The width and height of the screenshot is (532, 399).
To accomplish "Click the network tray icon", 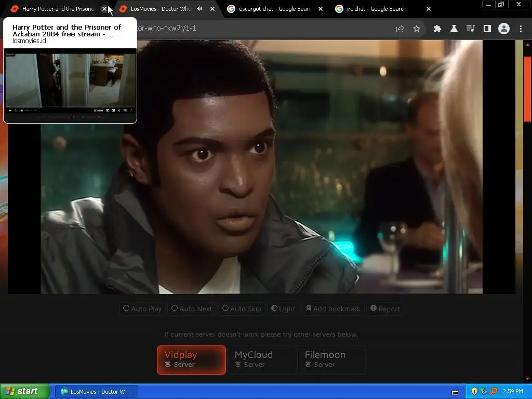I will (484, 392).
